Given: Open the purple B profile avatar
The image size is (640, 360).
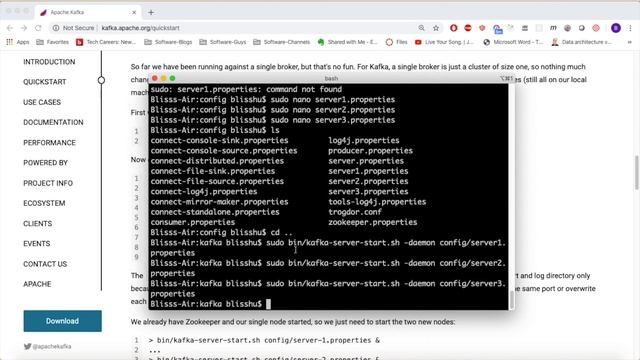Looking at the screenshot, I should (x=616, y=28).
